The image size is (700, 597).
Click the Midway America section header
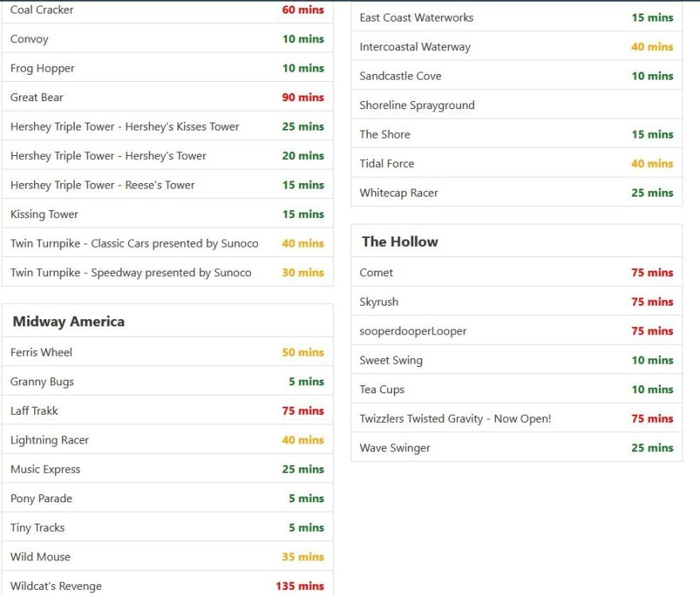pos(68,322)
